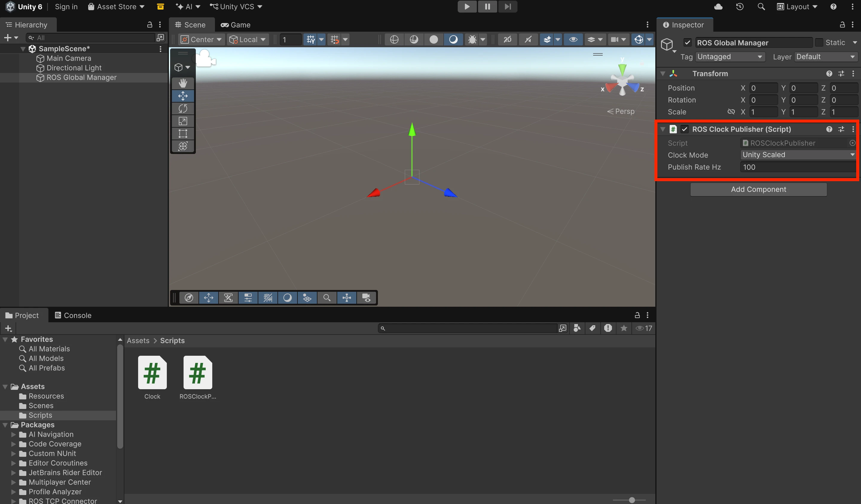This screenshot has height=504, width=861.
Task: Open Hierarchy panel more options menu
Action: 160,25
